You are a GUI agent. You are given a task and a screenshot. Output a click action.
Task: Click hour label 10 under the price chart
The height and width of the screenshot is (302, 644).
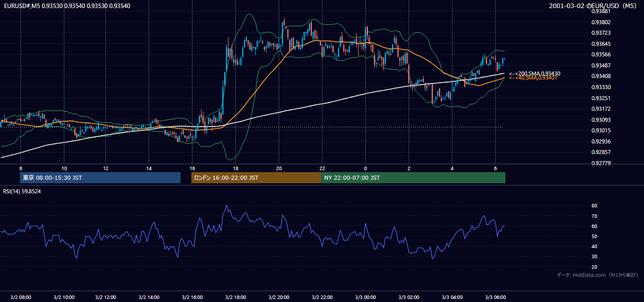[x=64, y=168]
